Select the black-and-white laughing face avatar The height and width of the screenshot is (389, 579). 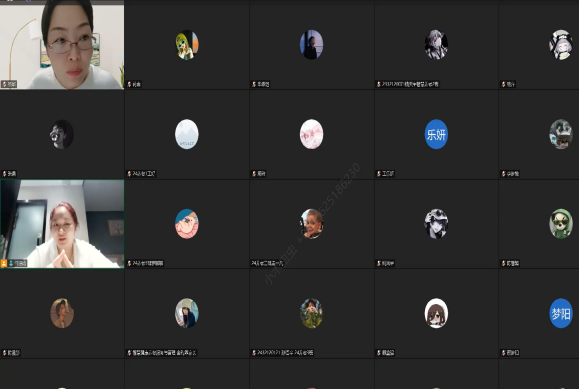(x=62, y=134)
